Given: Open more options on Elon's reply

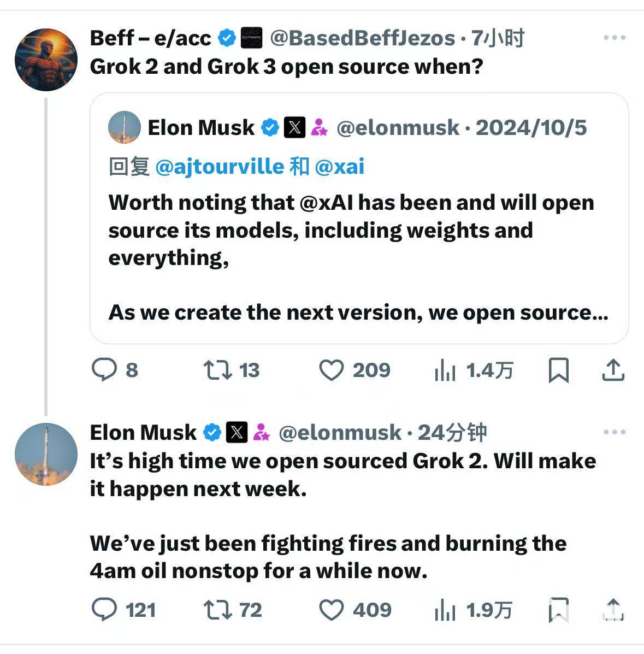Looking at the screenshot, I should 615,432.
